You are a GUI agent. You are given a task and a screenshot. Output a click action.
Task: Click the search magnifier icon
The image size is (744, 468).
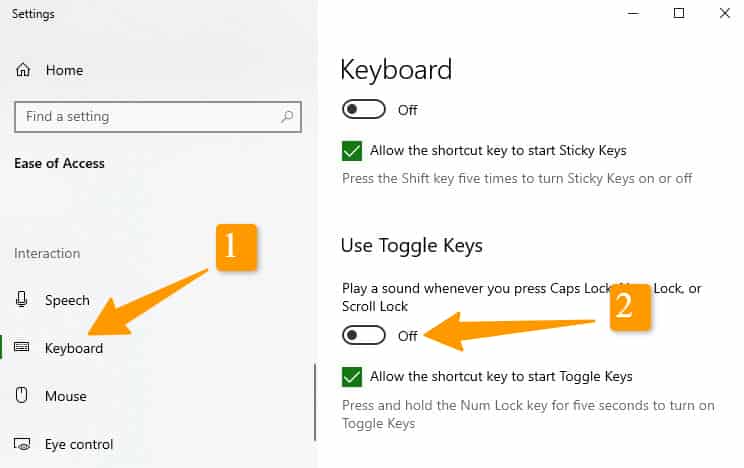point(287,116)
